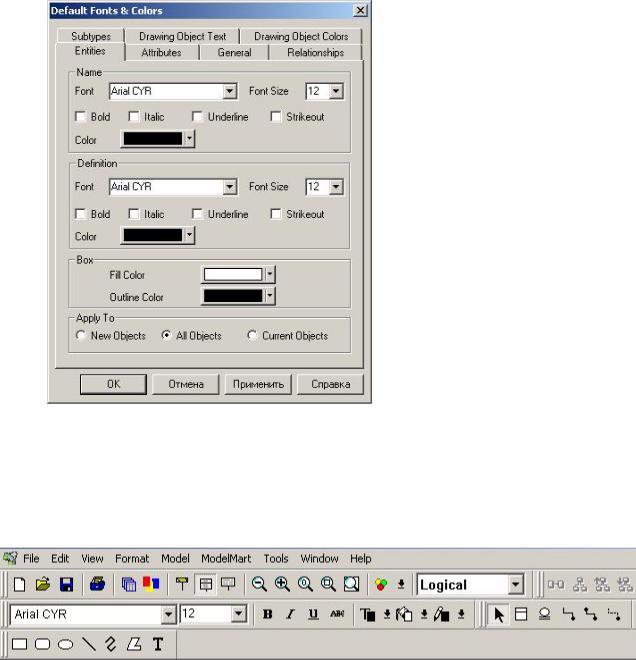The width and height of the screenshot is (636, 660).
Task: Open the Definition Font Size dropdown
Action: [x=336, y=187]
